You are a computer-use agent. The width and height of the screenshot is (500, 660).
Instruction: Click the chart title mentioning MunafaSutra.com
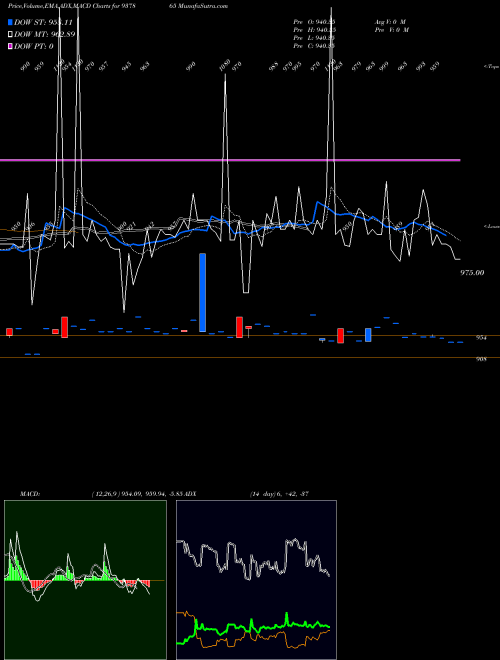click(x=118, y=6)
